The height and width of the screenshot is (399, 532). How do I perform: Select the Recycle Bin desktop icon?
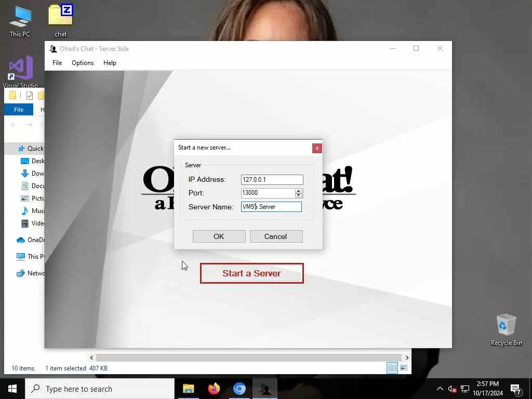coord(506,330)
